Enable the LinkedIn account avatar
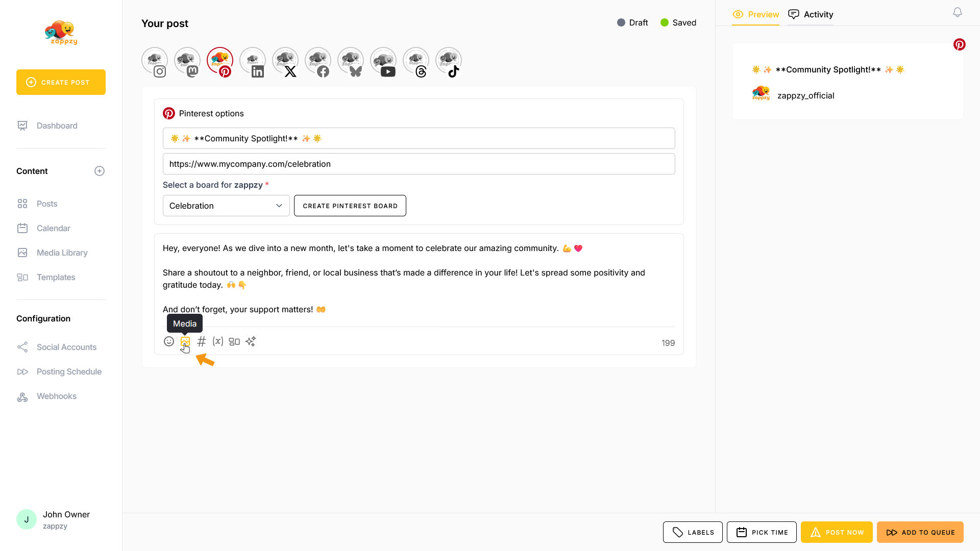The image size is (980, 551). click(x=253, y=62)
